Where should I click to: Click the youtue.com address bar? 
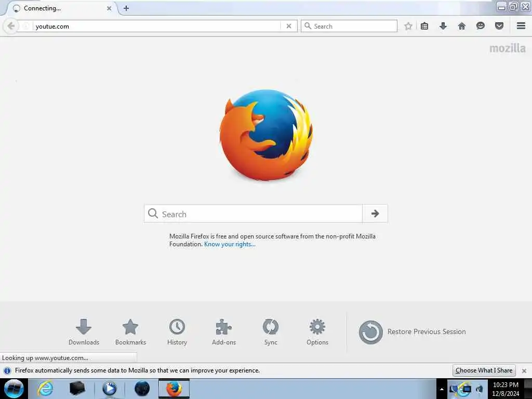(x=156, y=26)
